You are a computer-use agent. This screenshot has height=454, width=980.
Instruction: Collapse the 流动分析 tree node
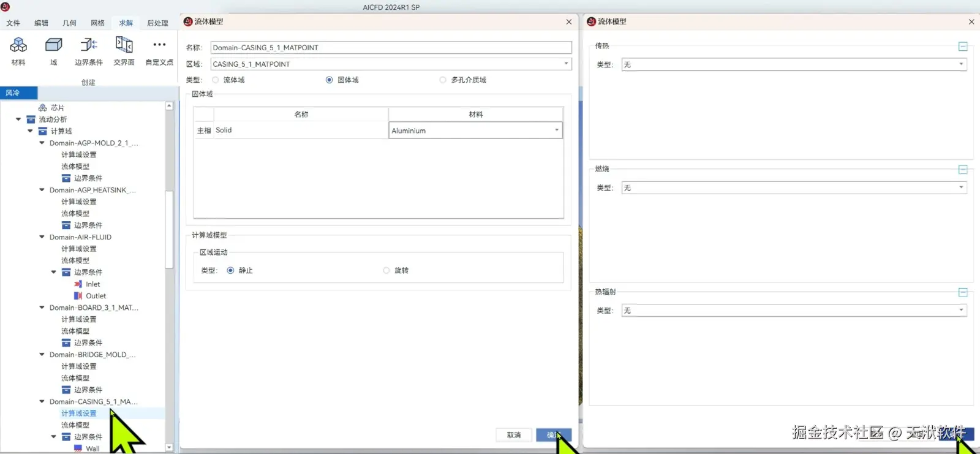pyautogui.click(x=18, y=119)
